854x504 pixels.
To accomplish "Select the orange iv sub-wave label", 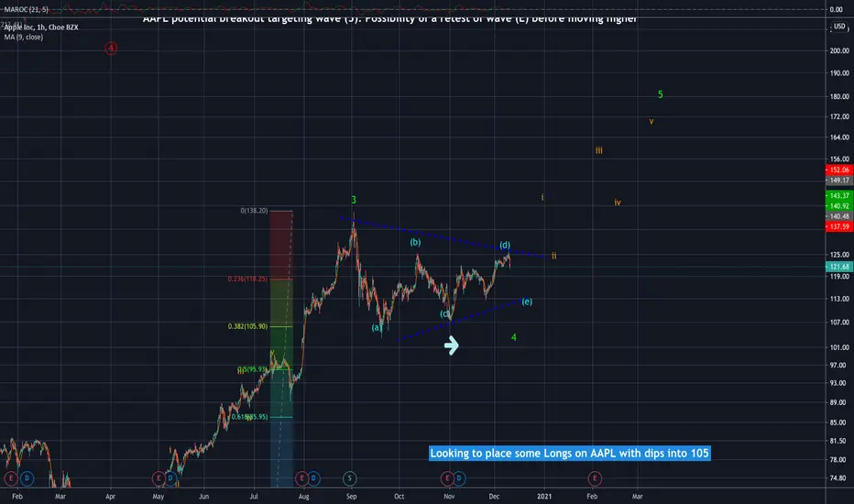I will (618, 203).
